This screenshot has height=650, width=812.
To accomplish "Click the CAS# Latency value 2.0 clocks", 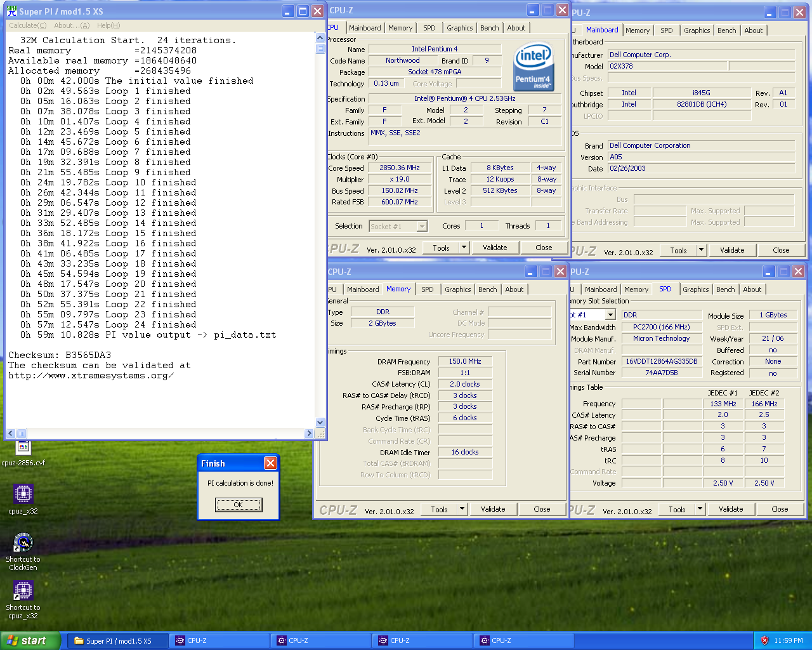I will tap(465, 384).
